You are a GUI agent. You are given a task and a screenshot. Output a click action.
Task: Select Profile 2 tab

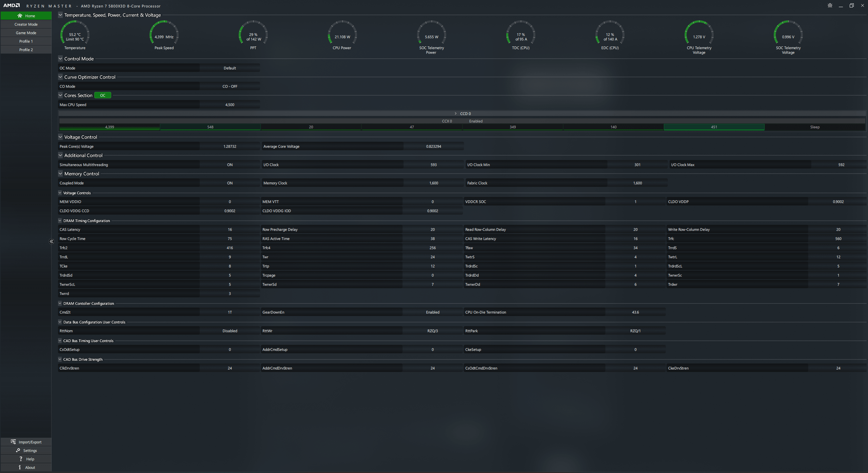26,50
